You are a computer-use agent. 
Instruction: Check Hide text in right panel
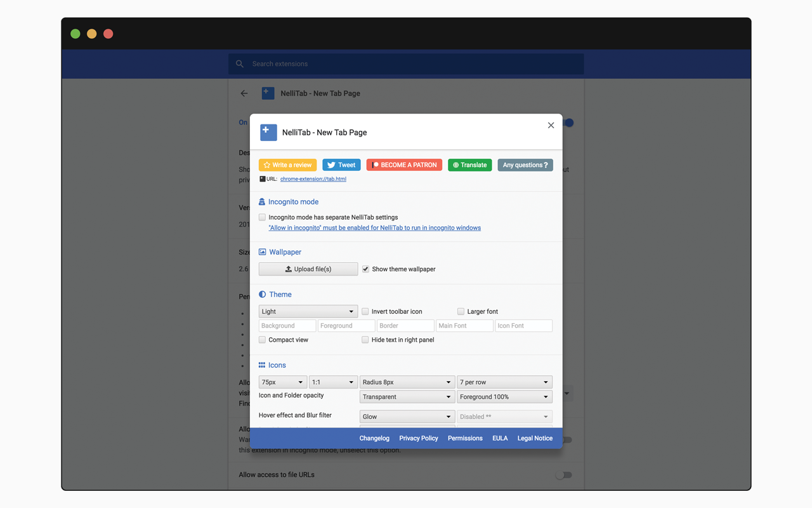coord(365,340)
